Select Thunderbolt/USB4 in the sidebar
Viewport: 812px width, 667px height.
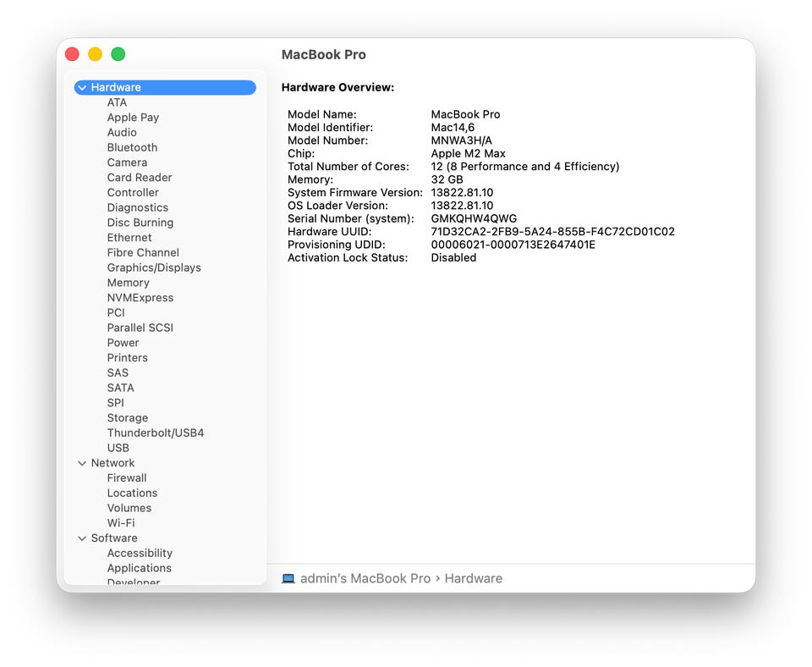(155, 433)
